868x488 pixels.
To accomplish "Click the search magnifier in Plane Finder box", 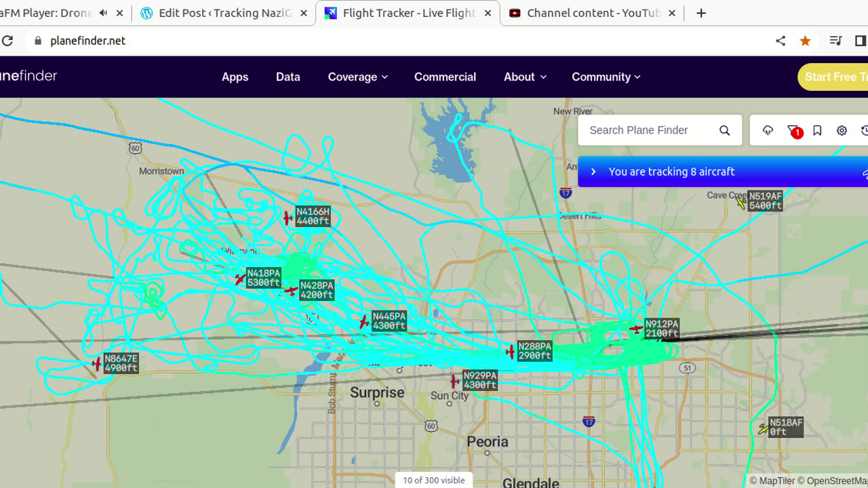I will click(x=725, y=131).
